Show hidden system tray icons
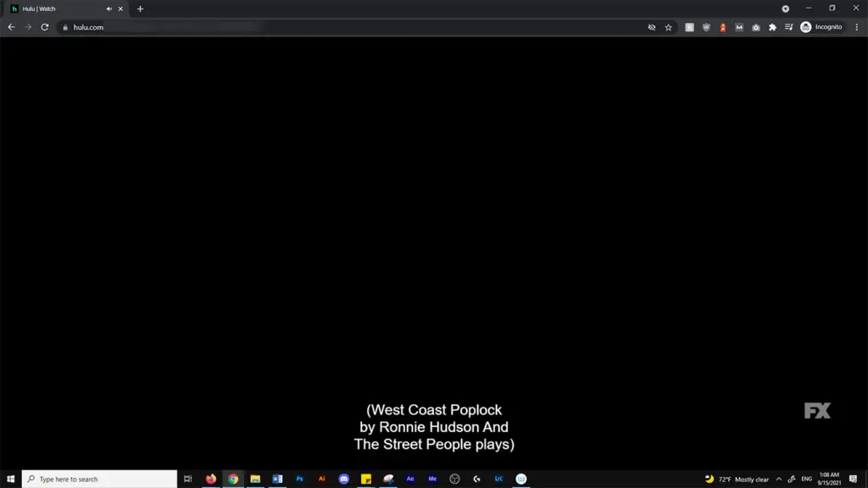 [779, 480]
